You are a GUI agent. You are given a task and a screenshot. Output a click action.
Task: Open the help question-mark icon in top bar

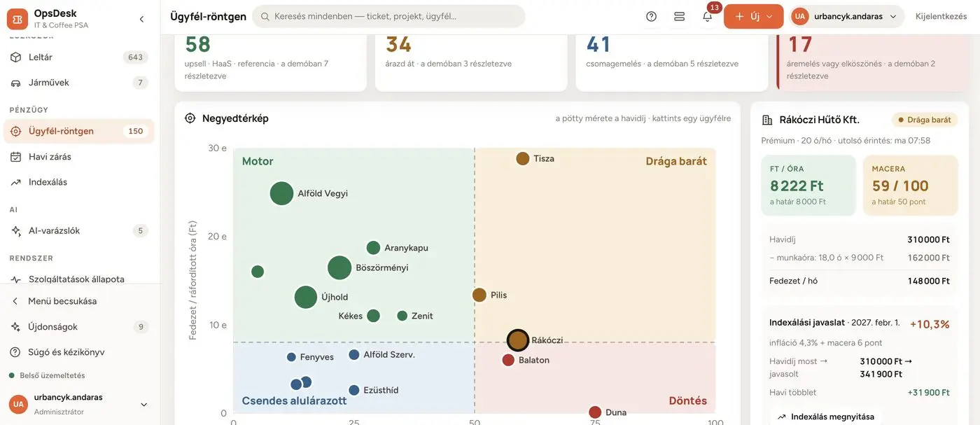(x=651, y=16)
